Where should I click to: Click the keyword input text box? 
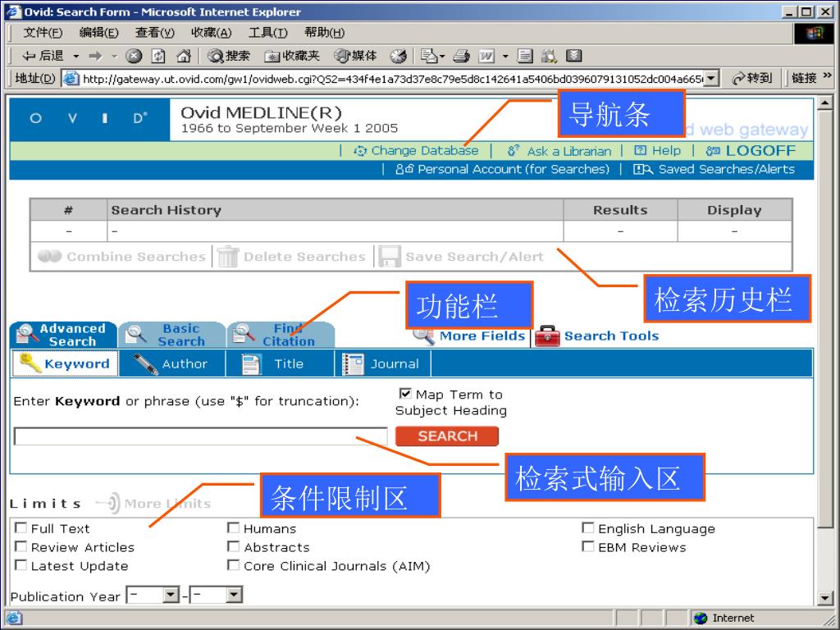click(200, 436)
